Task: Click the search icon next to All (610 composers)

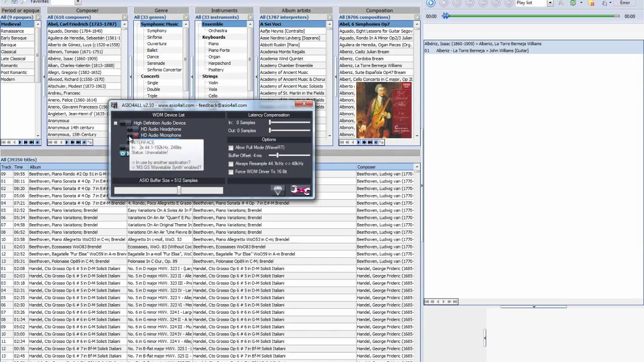Action: tap(125, 17)
